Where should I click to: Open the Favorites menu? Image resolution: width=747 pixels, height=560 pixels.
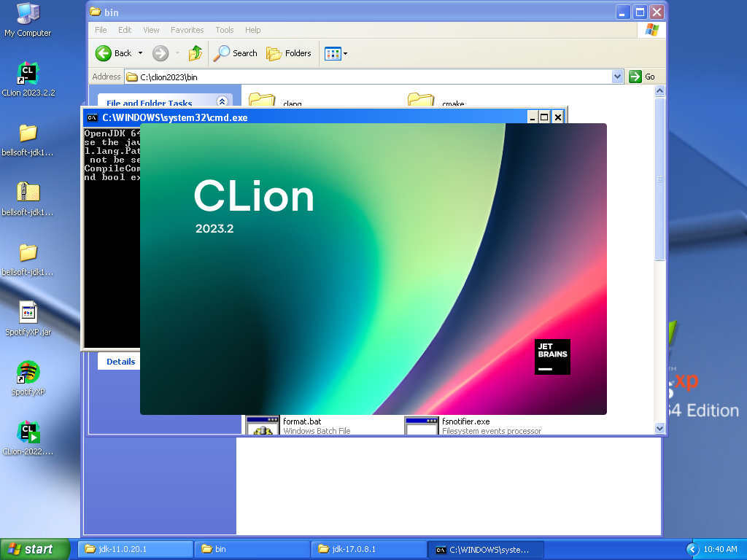click(187, 30)
